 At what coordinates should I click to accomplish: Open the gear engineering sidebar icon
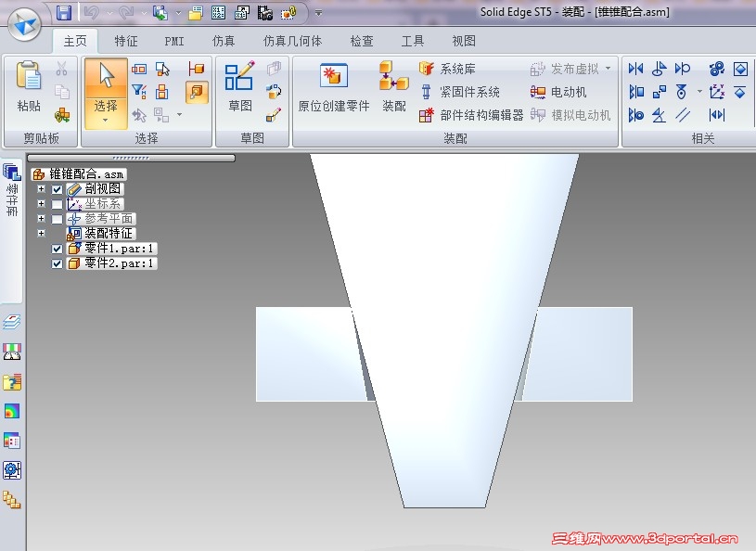pyautogui.click(x=11, y=470)
